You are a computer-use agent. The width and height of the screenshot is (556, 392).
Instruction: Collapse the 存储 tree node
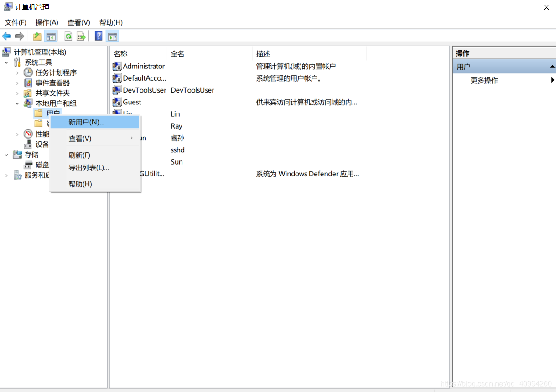pyautogui.click(x=6, y=155)
